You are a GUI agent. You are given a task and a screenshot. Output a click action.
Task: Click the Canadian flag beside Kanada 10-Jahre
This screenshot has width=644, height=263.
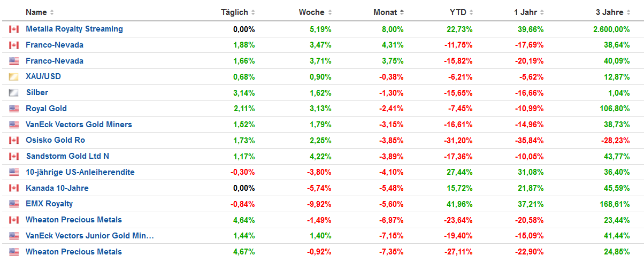coord(14,188)
